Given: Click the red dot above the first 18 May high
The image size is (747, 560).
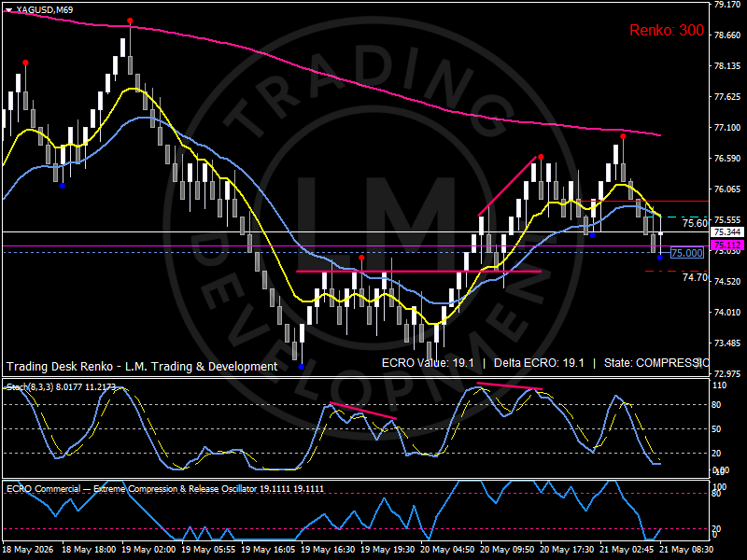Looking at the screenshot, I should [x=25, y=63].
